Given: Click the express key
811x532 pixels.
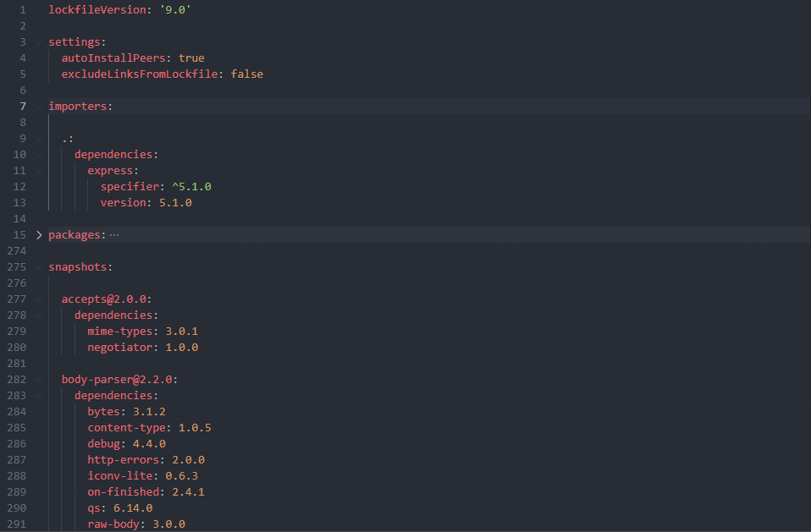Looking at the screenshot, I should (110, 171).
